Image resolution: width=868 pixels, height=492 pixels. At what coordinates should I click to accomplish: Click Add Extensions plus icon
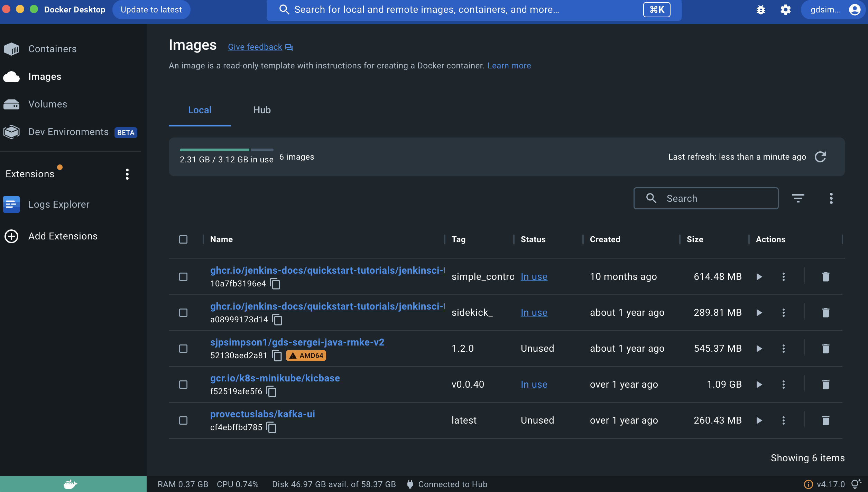pos(11,236)
